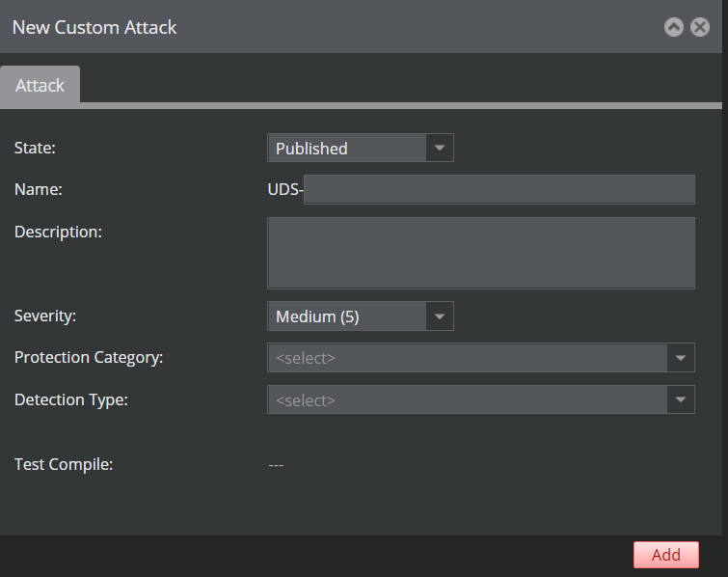Viewport: 728px width, 577px height.
Task: Click the Test Compile label
Action: [x=64, y=464]
